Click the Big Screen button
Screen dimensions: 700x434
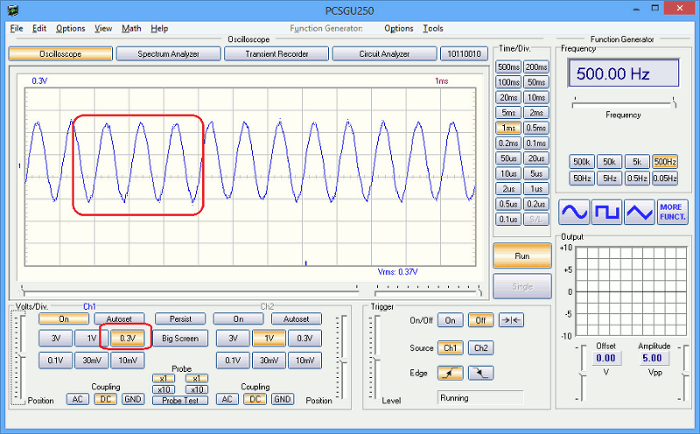click(x=180, y=338)
